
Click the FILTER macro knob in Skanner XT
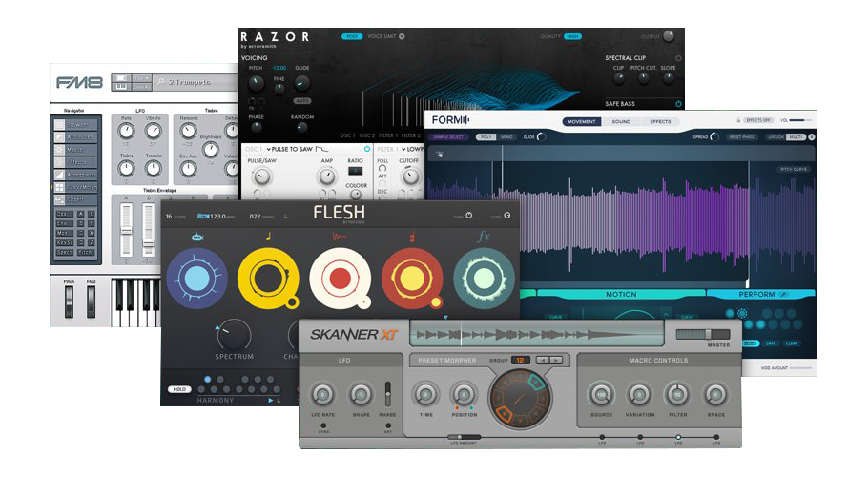click(677, 395)
